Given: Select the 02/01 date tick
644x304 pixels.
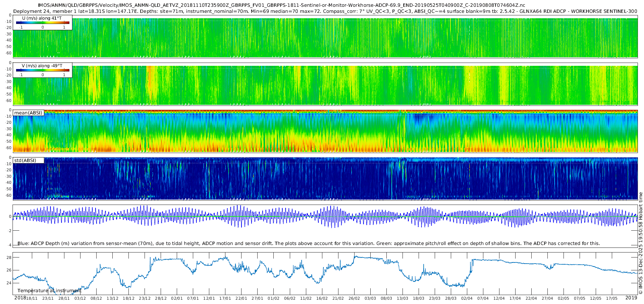Looking at the screenshot, I should [x=177, y=298].
